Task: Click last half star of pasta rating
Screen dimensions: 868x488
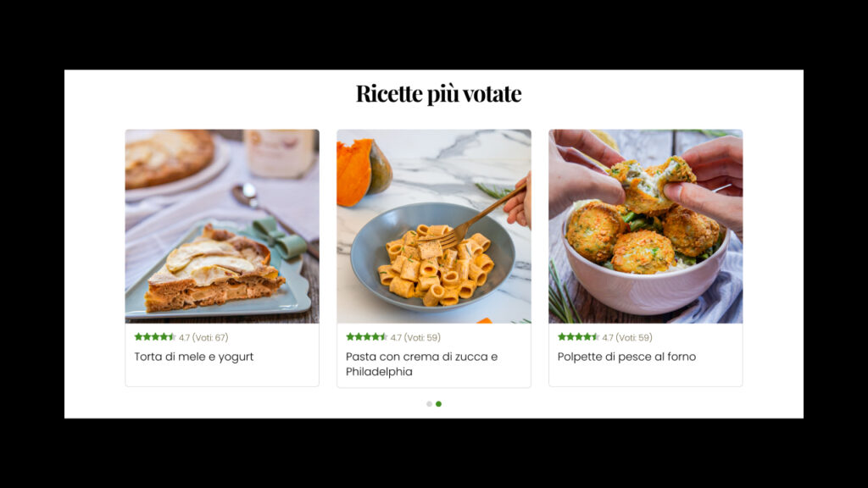Action: (384, 337)
